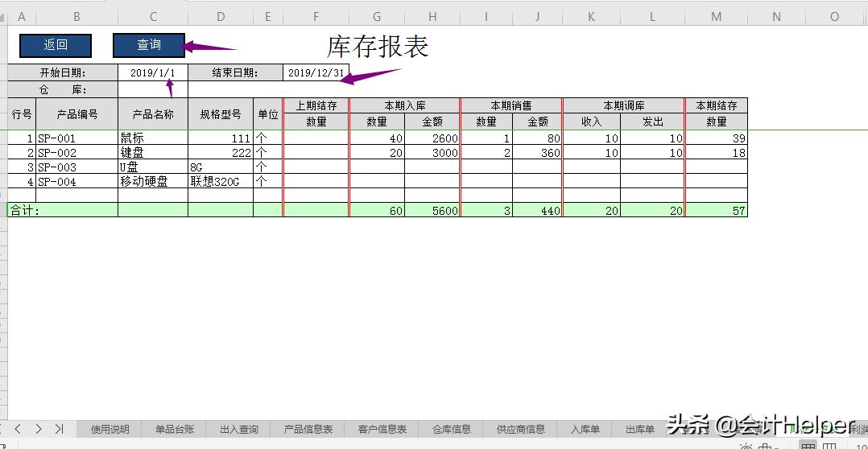
Task: Switch to the 产品信息表 sheet tab
Action: point(308,429)
